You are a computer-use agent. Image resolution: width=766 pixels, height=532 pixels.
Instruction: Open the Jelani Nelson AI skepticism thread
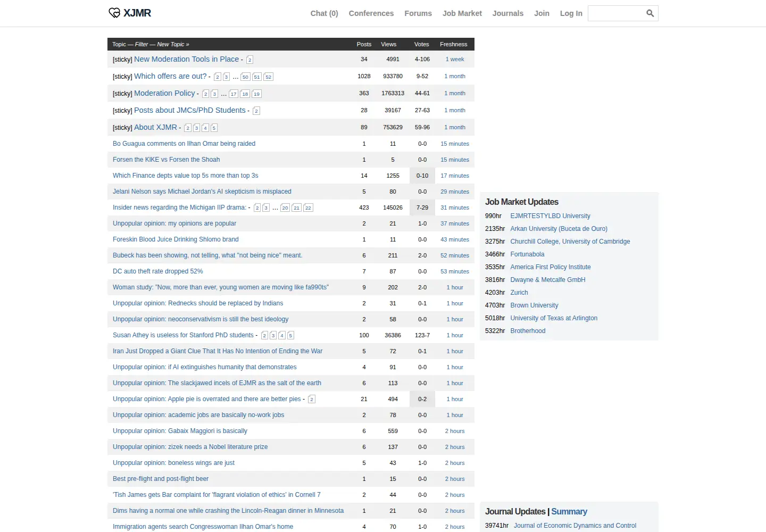202,192
